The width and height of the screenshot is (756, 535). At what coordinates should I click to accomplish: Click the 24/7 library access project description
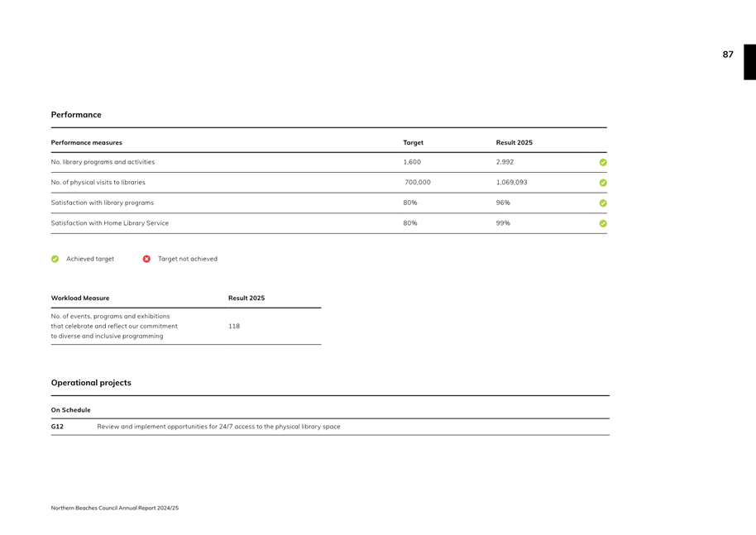click(218, 427)
